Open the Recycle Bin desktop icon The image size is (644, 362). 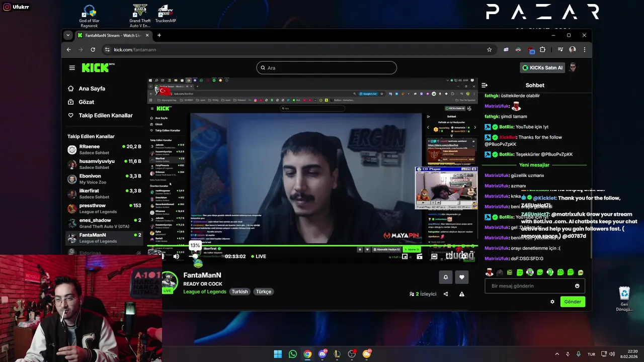(624, 299)
